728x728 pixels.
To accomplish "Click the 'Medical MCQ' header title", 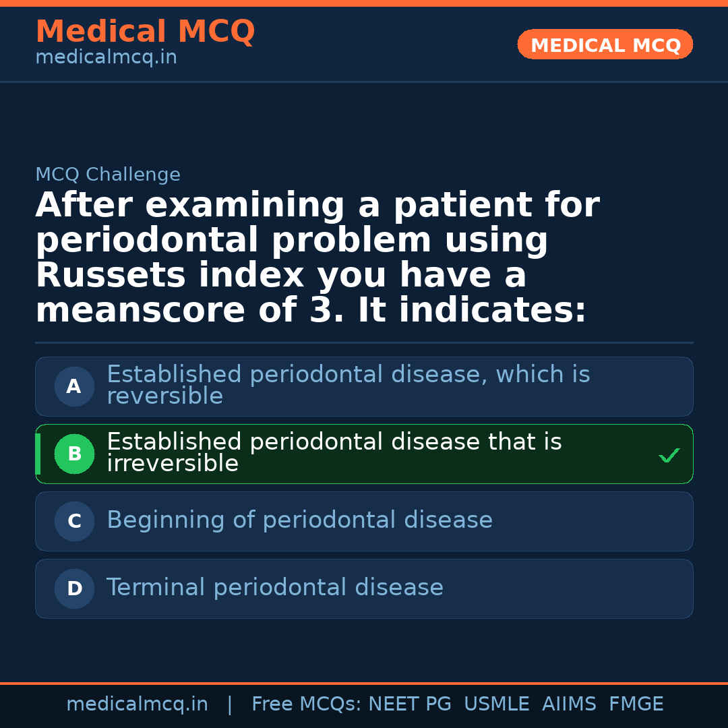I will (145, 32).
